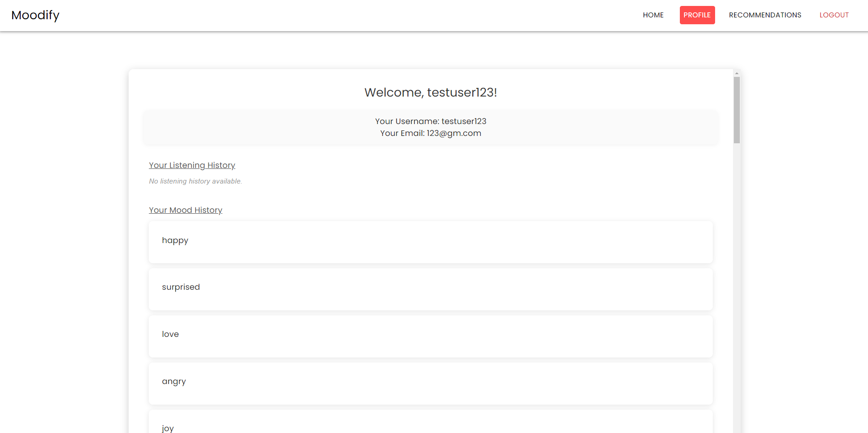Click the No listening history available text
This screenshot has width=868, height=433.
195,181
